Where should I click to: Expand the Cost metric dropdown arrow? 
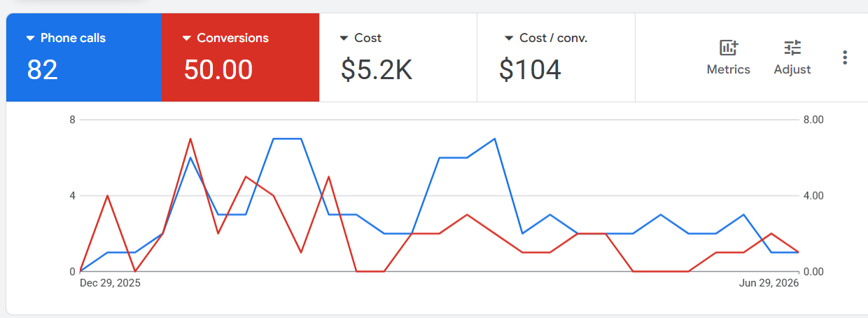point(344,38)
